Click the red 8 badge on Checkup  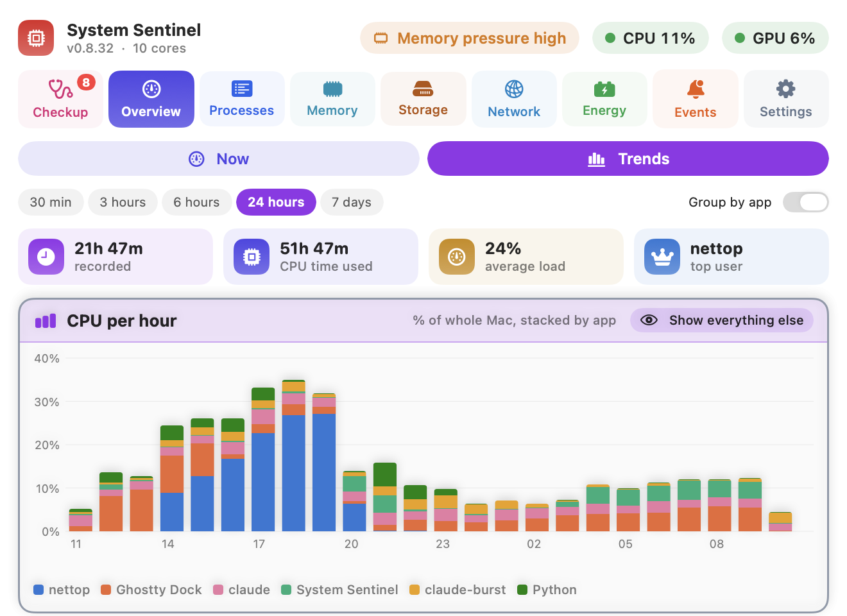point(86,82)
